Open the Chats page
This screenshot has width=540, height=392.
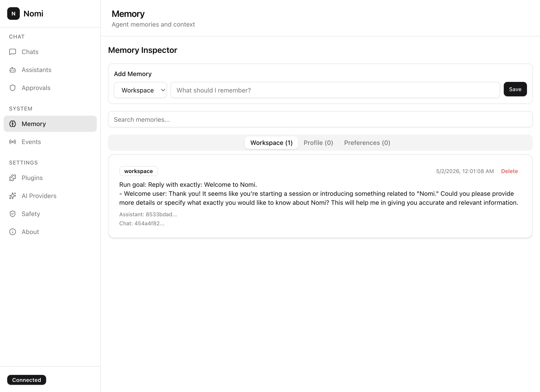pyautogui.click(x=50, y=52)
